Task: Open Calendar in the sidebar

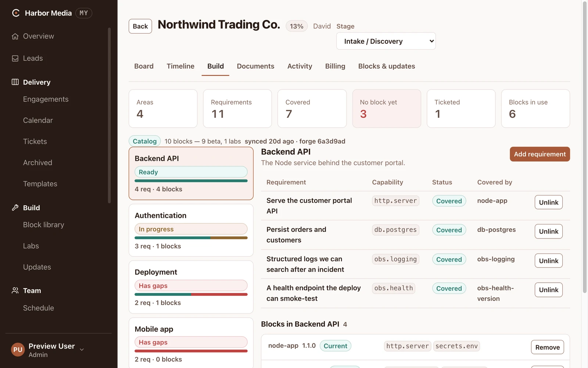Action: pyautogui.click(x=38, y=120)
